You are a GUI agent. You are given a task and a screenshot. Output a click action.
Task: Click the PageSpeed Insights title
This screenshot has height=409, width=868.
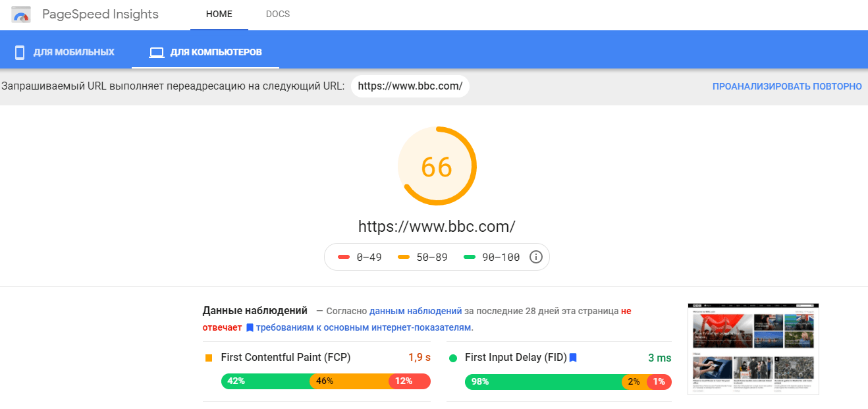[100, 14]
